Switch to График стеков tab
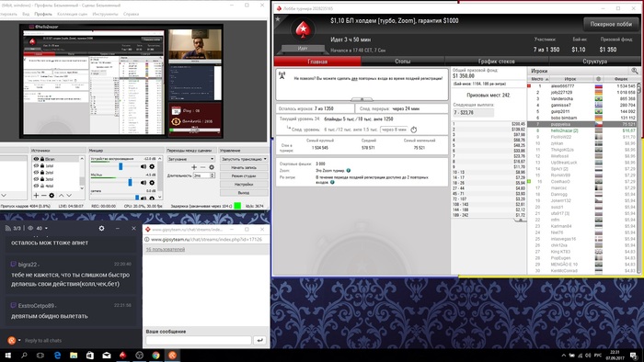This screenshot has height=362, width=644. 496,61
